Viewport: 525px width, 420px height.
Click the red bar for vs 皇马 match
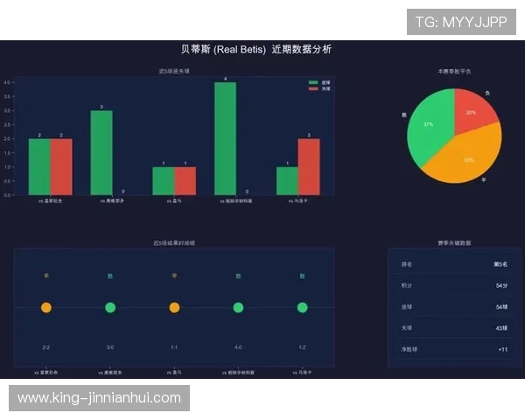click(185, 181)
